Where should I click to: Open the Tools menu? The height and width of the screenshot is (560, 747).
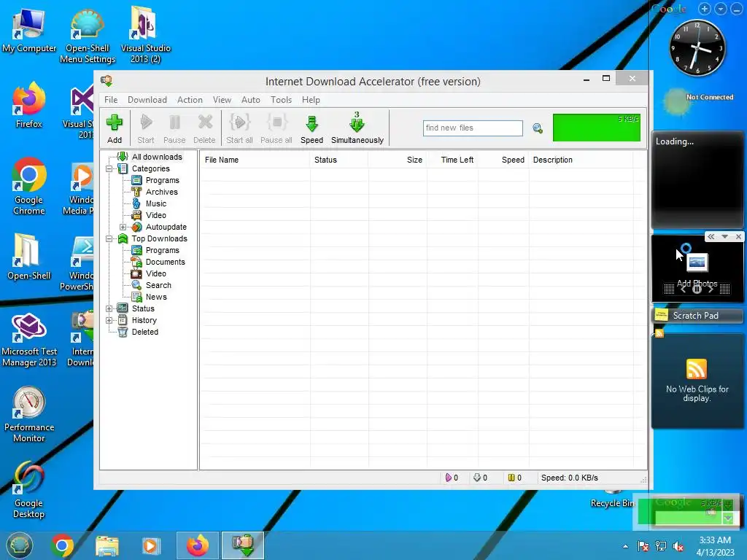point(281,99)
